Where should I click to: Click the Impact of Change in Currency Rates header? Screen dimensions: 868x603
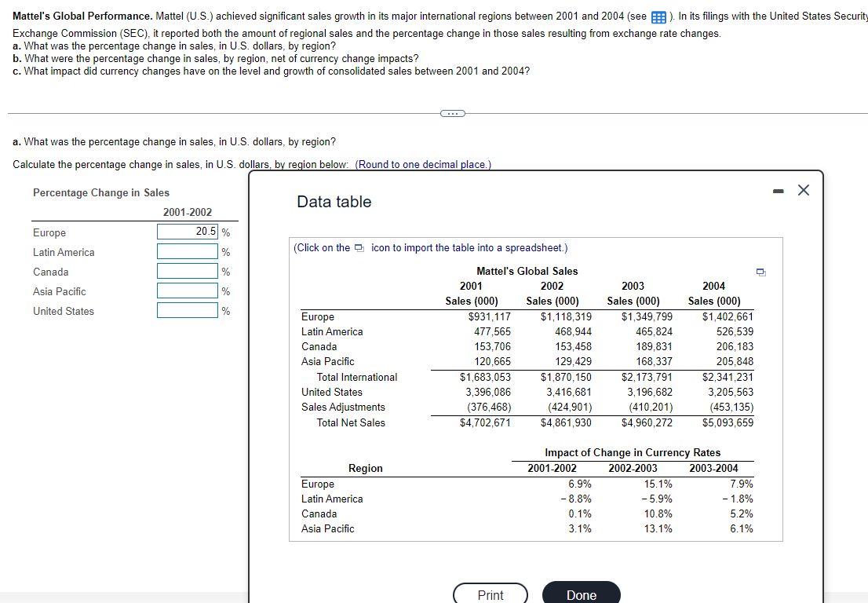pos(633,452)
